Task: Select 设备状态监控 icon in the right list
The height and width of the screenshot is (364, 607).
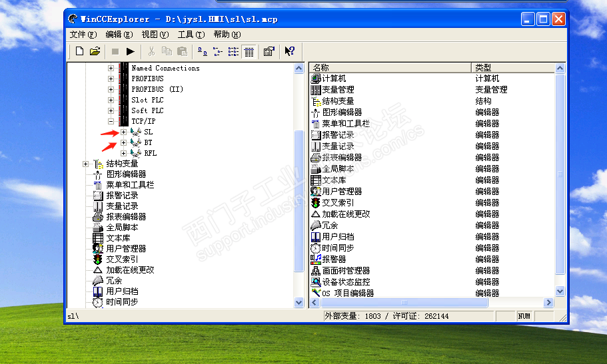Action: [x=316, y=281]
